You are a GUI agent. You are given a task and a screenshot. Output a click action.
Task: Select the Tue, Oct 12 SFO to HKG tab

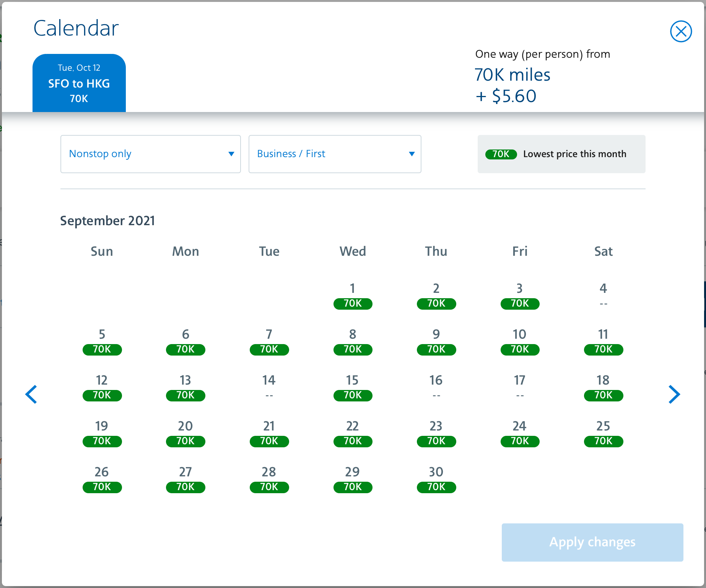tap(79, 83)
